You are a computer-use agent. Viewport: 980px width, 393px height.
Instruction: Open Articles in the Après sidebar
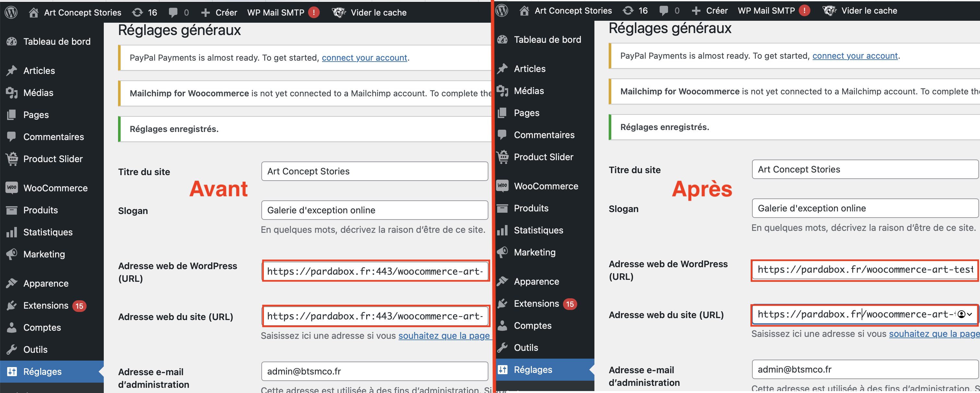pos(530,69)
